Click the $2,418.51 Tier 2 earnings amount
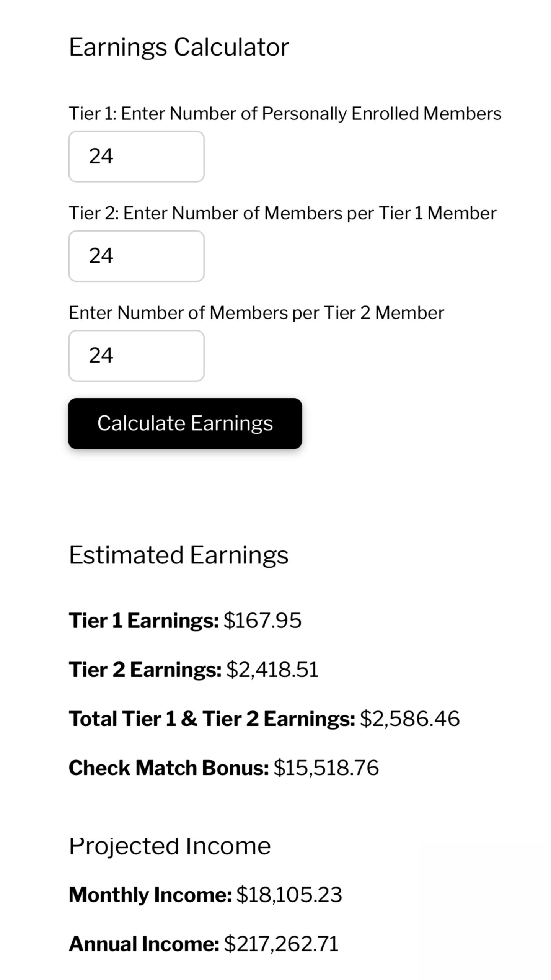This screenshot has height=980, width=551. [x=272, y=670]
